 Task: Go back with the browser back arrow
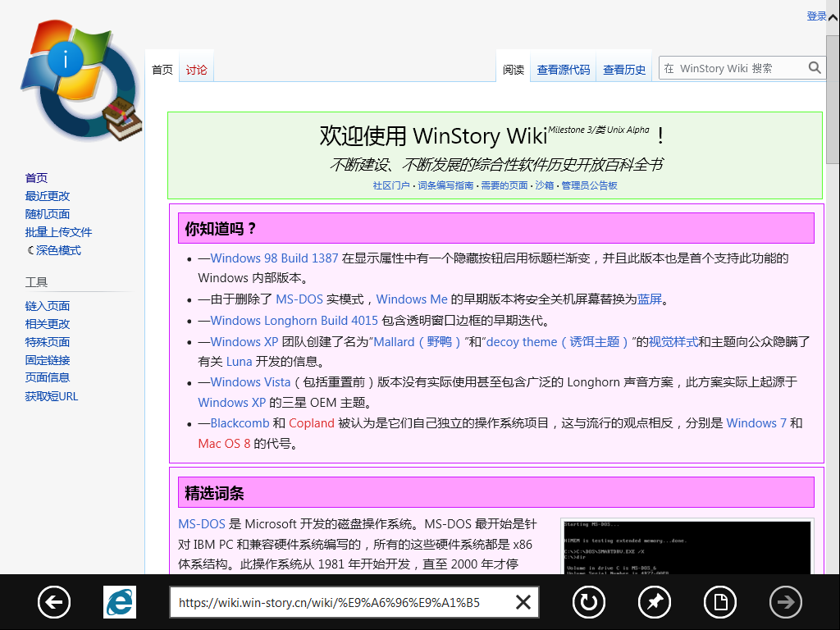pyautogui.click(x=54, y=602)
